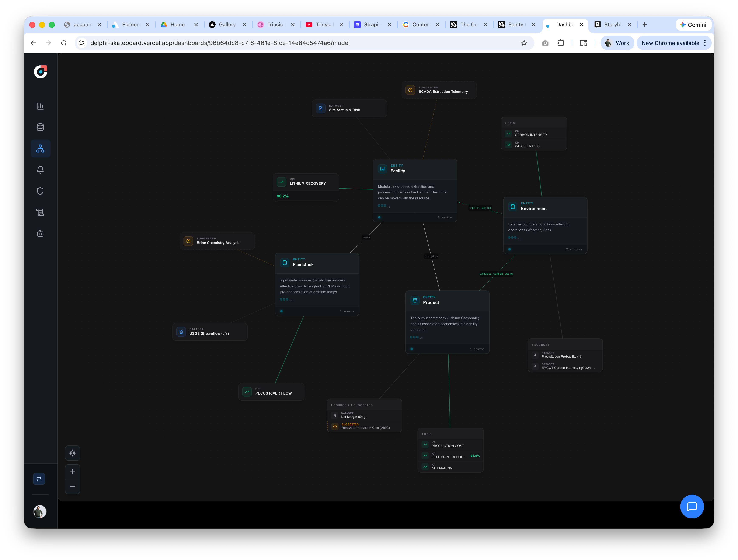Select the model graph sidebar icon
Image resolution: width=738 pixels, height=560 pixels.
coord(40,148)
